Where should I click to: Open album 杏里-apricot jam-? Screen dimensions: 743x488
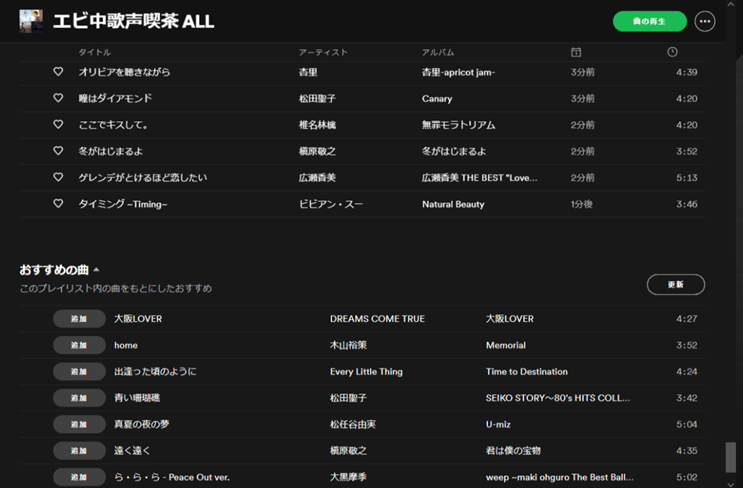[x=458, y=72]
